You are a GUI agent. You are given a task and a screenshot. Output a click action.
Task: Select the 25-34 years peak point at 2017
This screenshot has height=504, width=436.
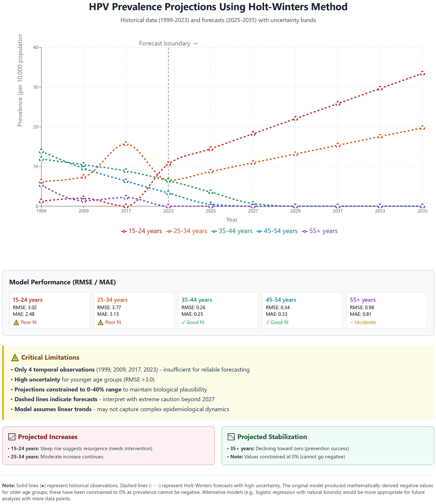coord(126,143)
